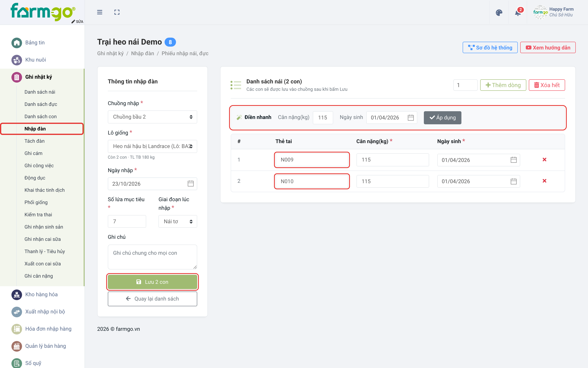Open the theme palette icon
This screenshot has width=588, height=368.
[499, 13]
